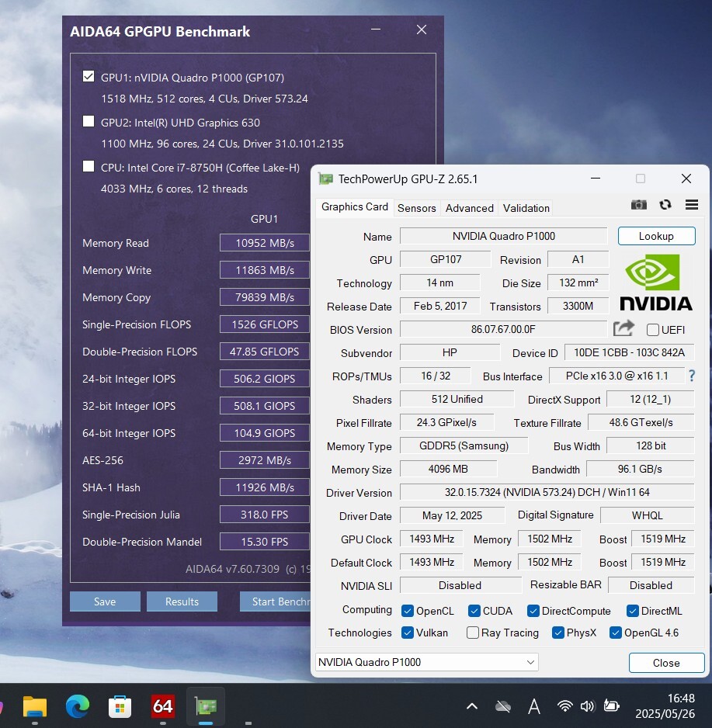
Task: Click the Bus Interface question mark
Action: coord(692,376)
